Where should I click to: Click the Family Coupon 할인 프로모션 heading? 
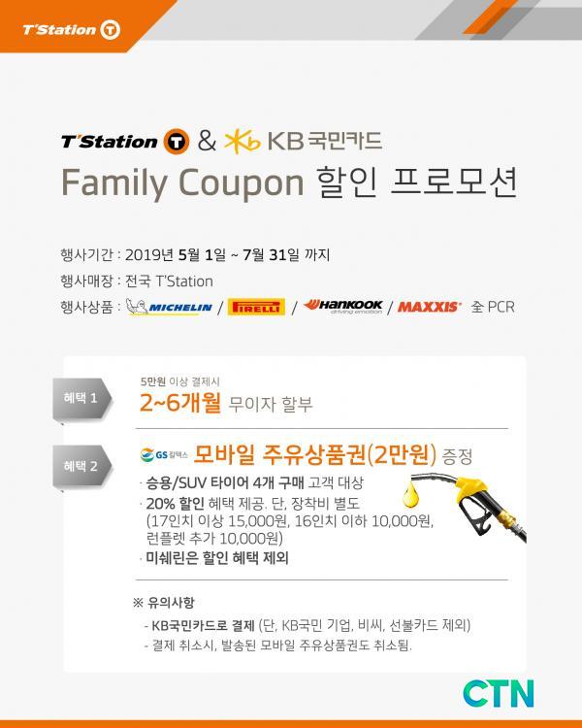coord(289,182)
